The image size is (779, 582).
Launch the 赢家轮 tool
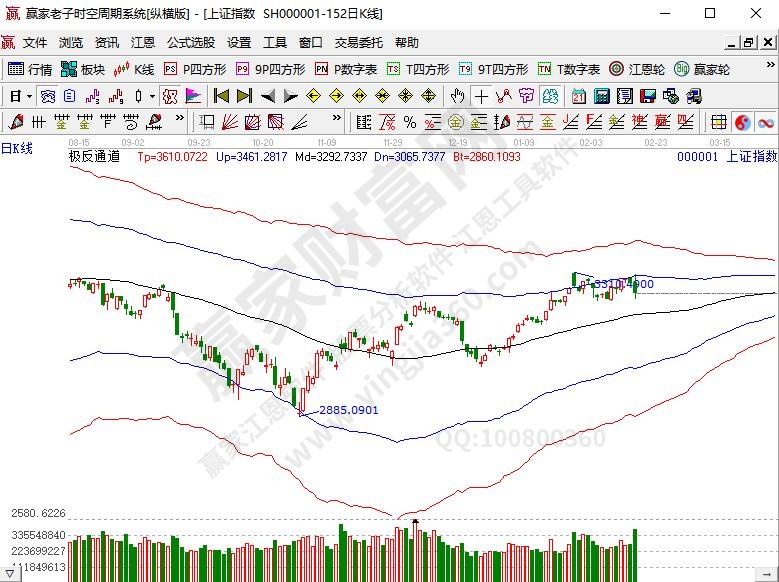704,69
